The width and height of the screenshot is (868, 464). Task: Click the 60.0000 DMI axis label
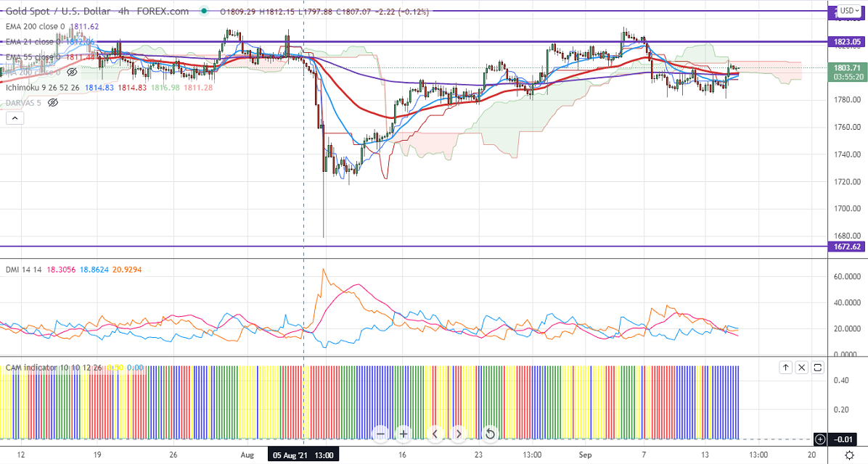(x=847, y=276)
